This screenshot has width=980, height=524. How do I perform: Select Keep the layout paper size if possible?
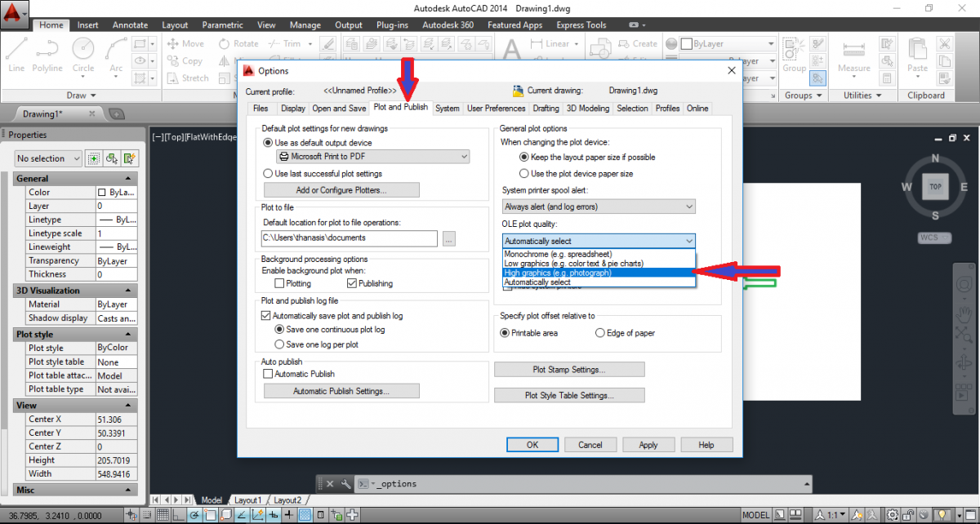524,157
